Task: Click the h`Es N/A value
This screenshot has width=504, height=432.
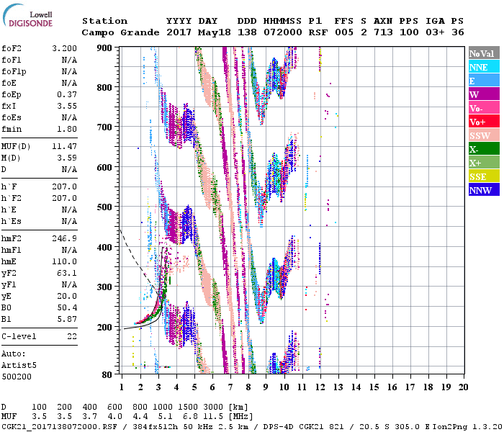Action: click(x=69, y=222)
